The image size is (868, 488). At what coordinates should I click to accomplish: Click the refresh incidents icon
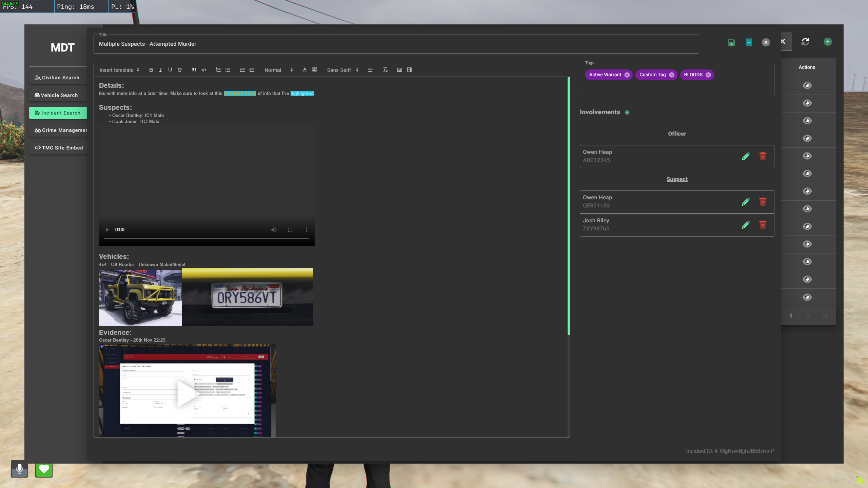coord(805,42)
